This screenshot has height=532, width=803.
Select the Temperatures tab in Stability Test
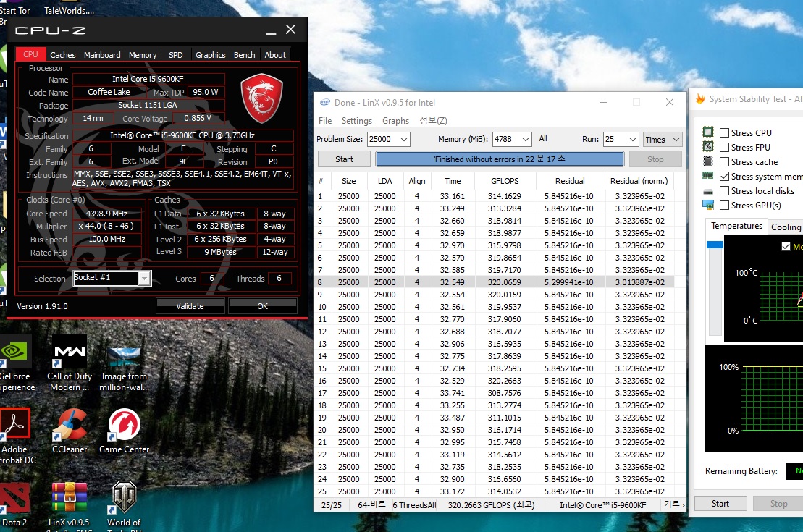[x=736, y=226]
